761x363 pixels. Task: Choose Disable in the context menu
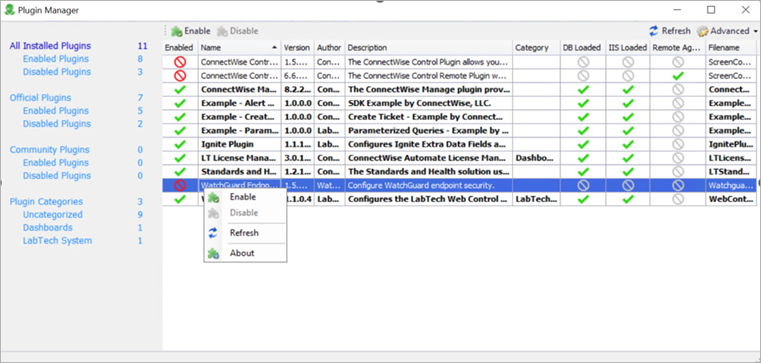[x=245, y=213]
